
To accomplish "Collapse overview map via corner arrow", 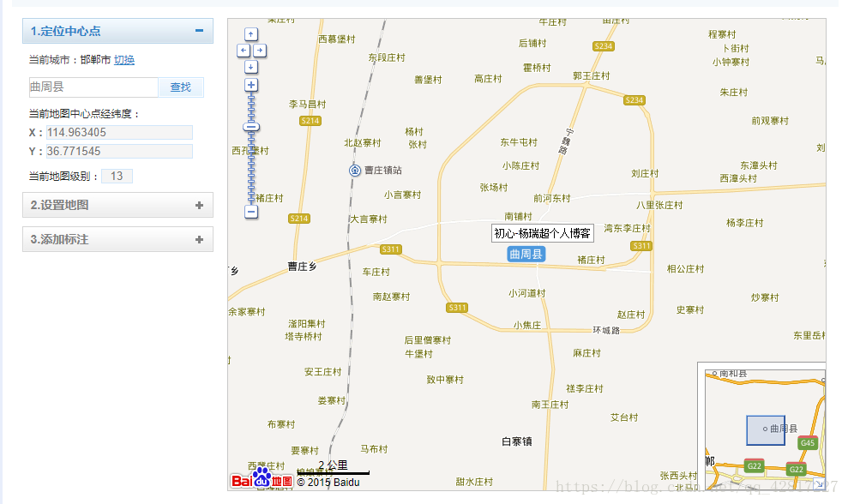I will click(x=820, y=484).
